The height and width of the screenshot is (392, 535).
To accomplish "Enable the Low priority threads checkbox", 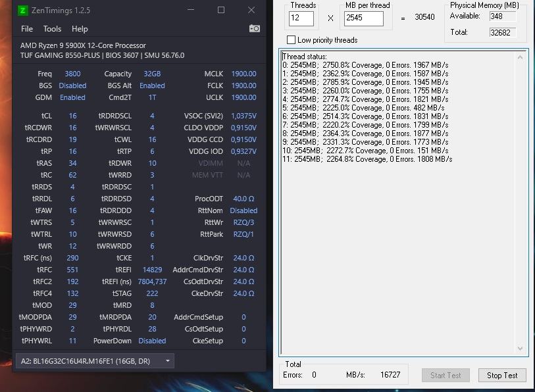I will [x=291, y=40].
